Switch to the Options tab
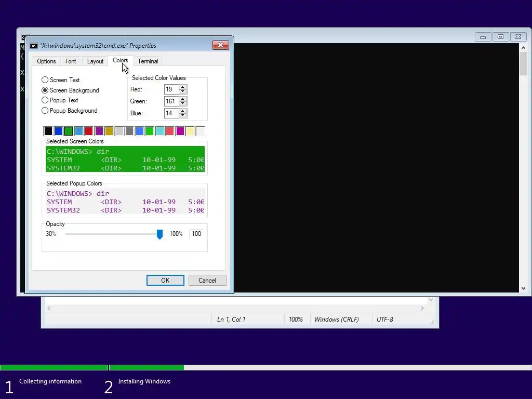Viewport: 532px width, 399px height. (x=46, y=61)
